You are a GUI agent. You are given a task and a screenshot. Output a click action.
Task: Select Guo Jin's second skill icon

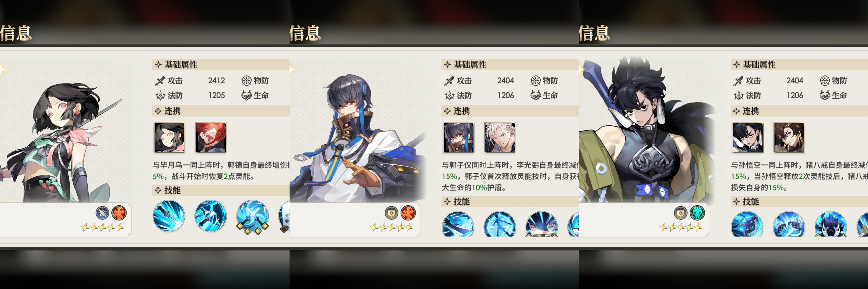[211, 216]
